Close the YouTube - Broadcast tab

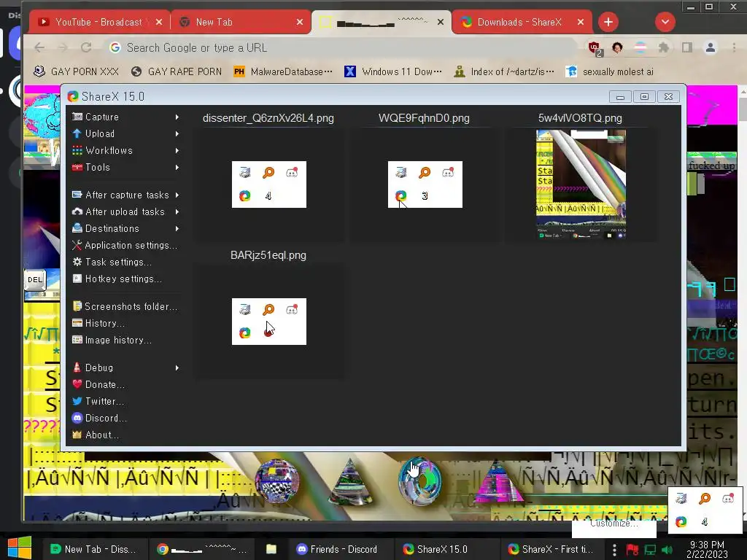159,22
